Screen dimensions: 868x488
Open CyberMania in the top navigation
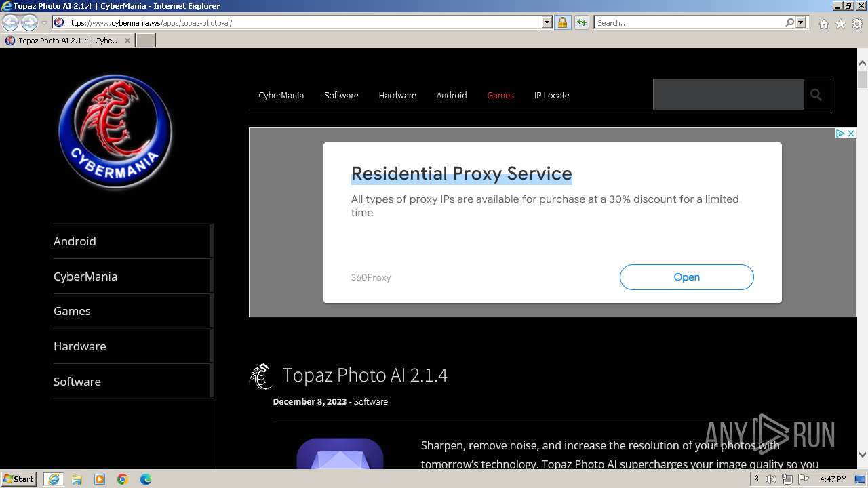(x=281, y=95)
